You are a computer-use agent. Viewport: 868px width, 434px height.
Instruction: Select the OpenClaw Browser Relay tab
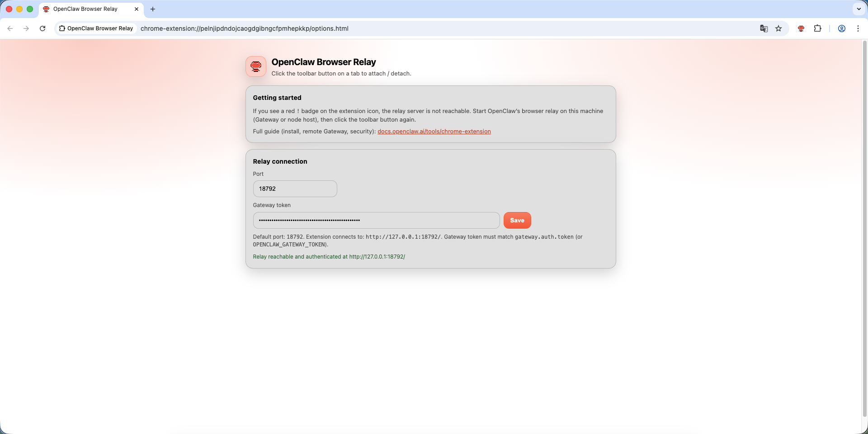pos(85,9)
